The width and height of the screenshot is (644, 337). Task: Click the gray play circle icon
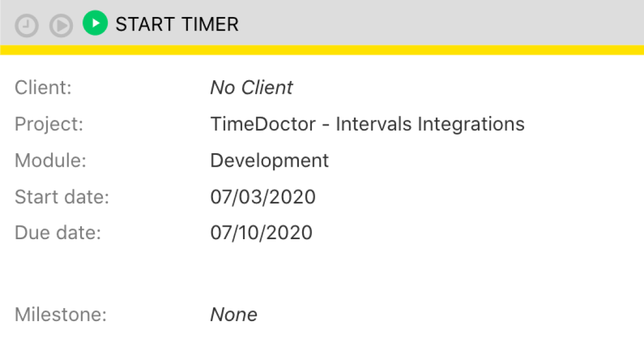coord(61,25)
